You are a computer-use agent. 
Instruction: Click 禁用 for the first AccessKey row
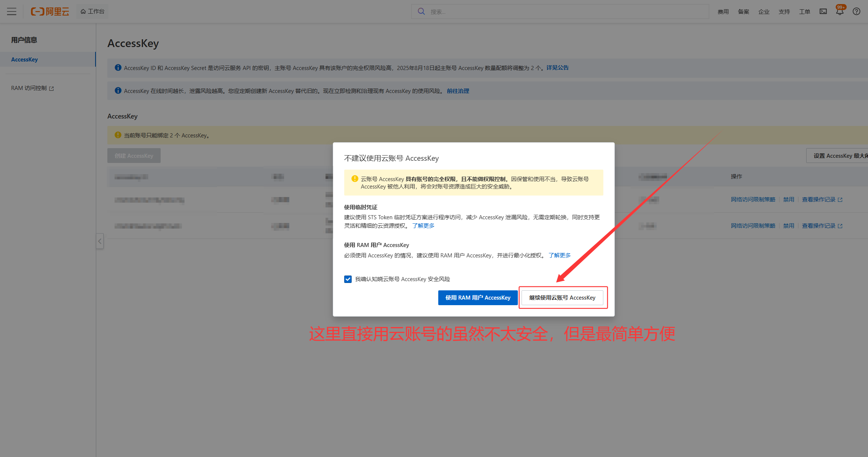(788, 200)
